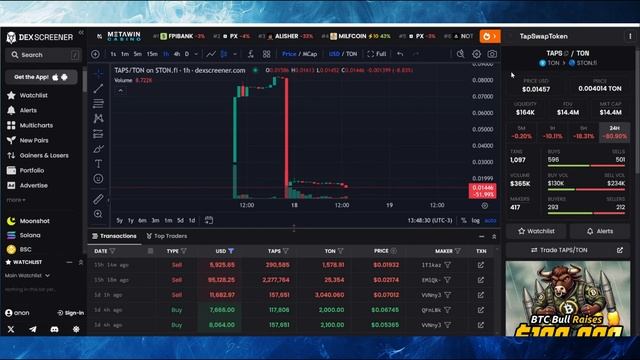Image resolution: width=640 pixels, height=360 pixels.
Task: Select the Fibonacci retracement tool
Action: [x=98, y=103]
